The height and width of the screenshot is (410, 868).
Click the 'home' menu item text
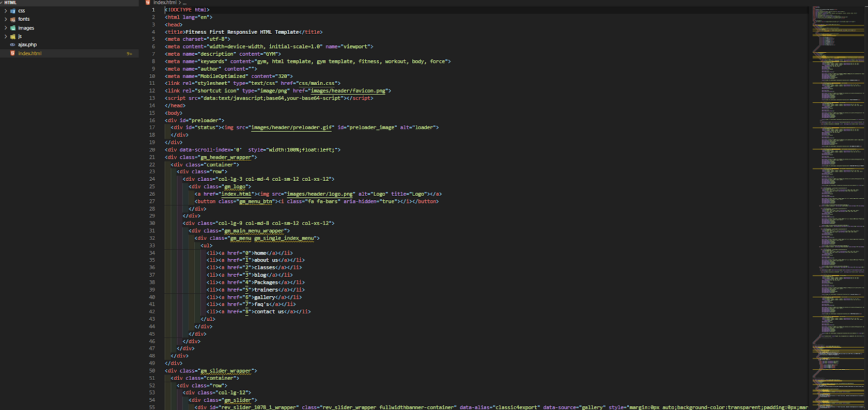click(x=260, y=253)
